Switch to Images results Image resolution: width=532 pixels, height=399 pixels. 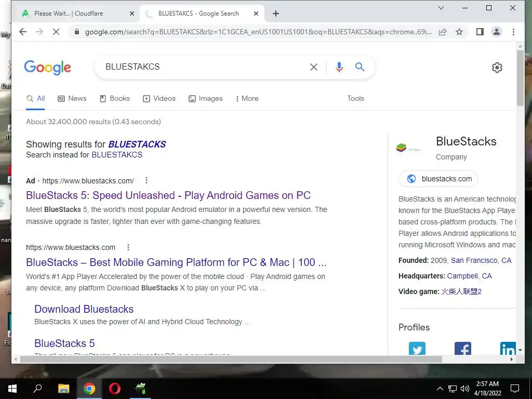pyautogui.click(x=206, y=98)
